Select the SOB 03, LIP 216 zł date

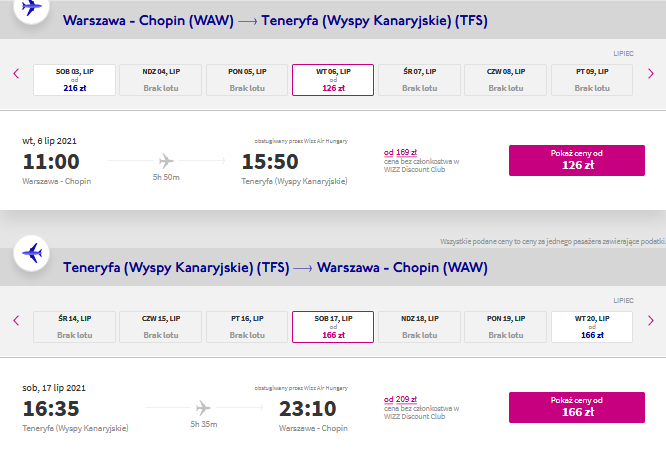click(74, 80)
